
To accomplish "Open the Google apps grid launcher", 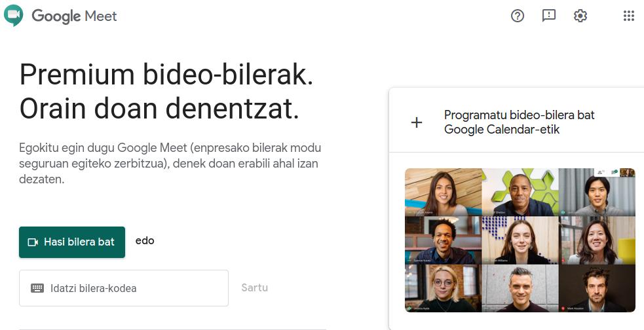I will 629,16.
